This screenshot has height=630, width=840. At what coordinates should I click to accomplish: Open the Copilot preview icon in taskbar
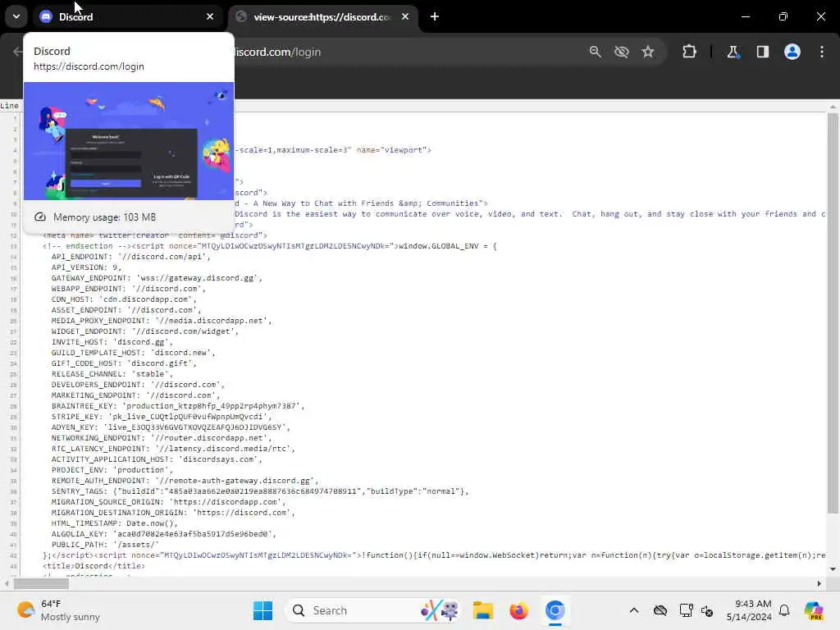pos(814,610)
